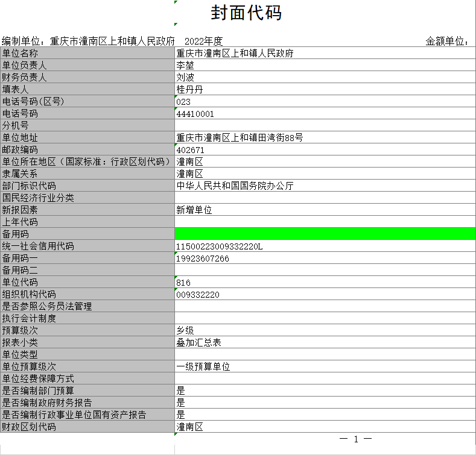Select the 备用码二 label cell
The image size is (476, 455).
87,270
